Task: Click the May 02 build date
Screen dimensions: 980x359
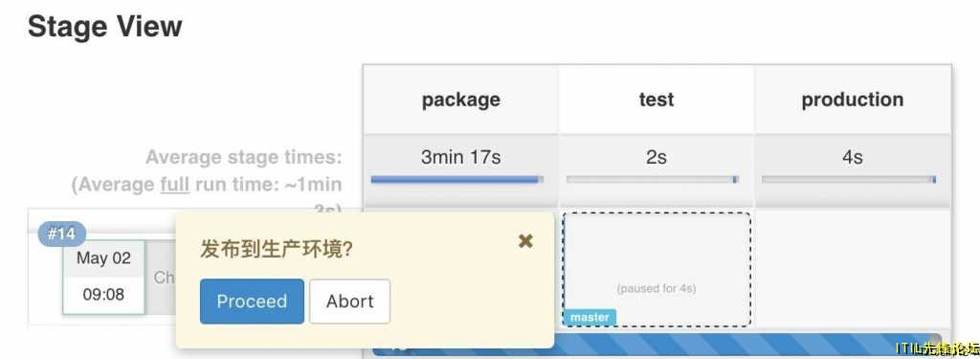Action: 103,258
